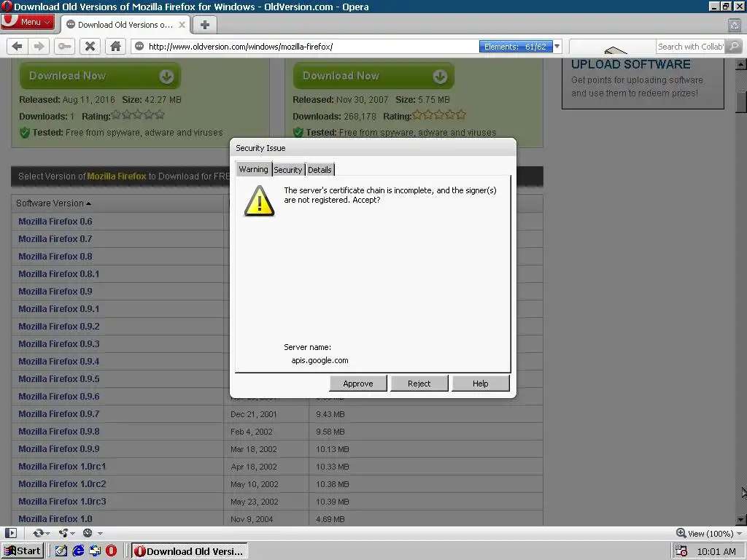Screen dimensions: 747x560
Task: Click the left green Tested shield icon
Action: (x=25, y=133)
